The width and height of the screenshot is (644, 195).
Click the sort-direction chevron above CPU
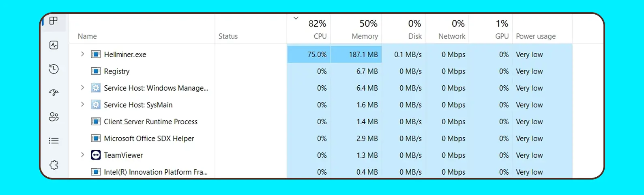pyautogui.click(x=296, y=18)
